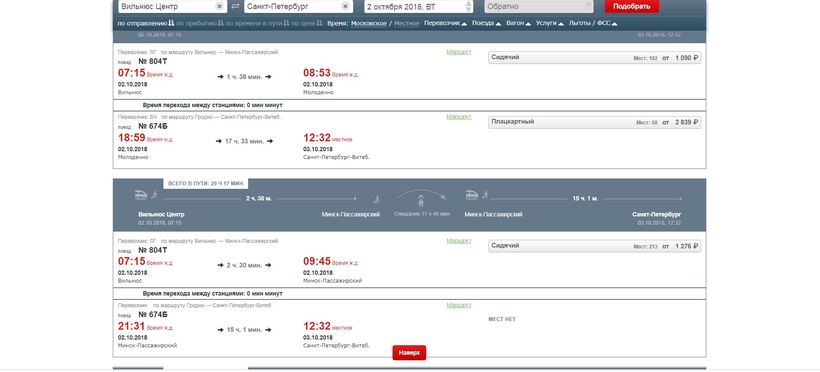Switch time display to Местное
Image resolution: width=820 pixels, height=372 pixels.
pos(406,24)
